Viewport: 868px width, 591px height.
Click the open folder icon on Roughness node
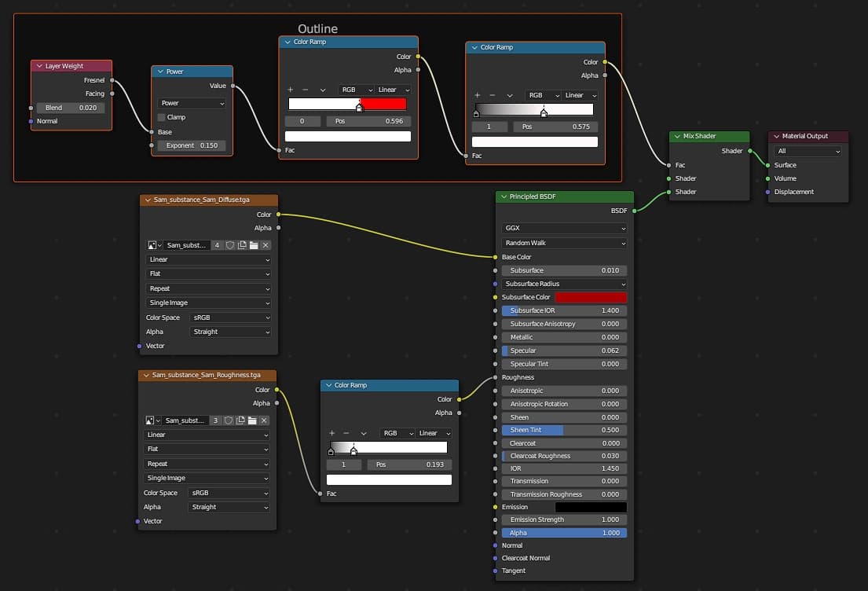click(252, 420)
